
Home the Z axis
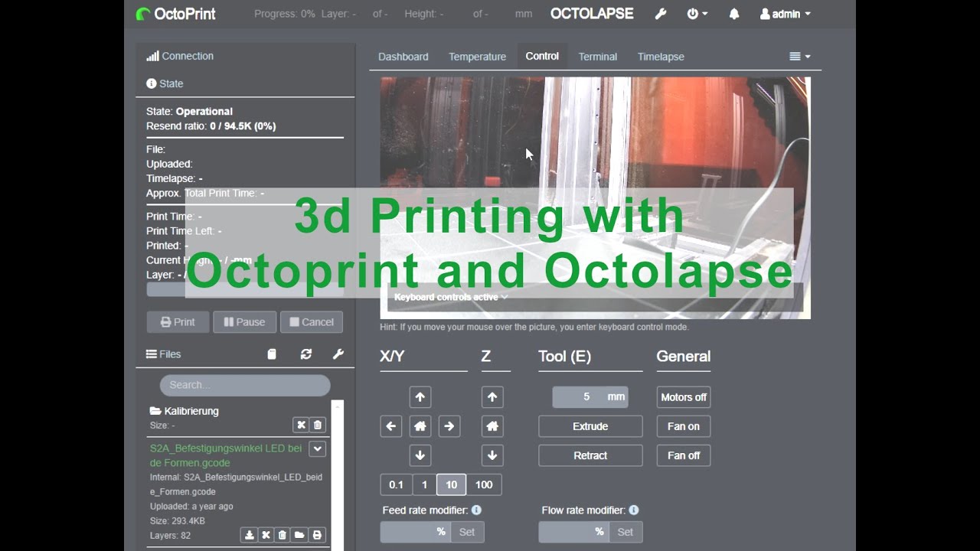492,426
